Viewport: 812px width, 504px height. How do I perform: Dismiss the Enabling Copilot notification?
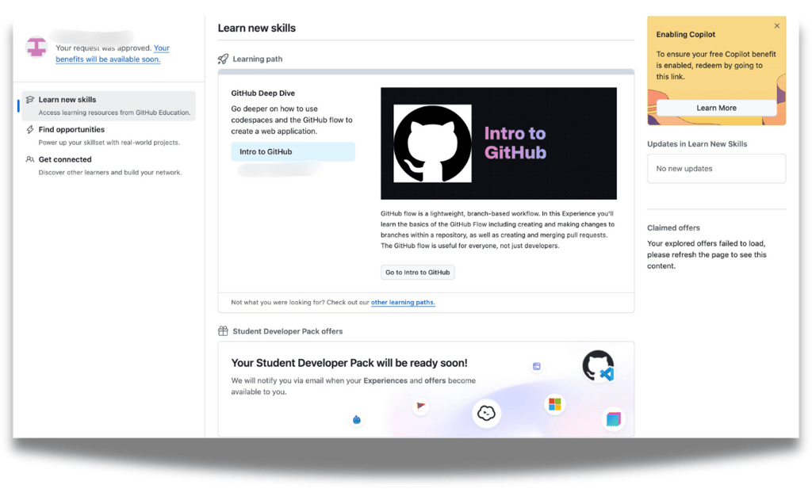coord(776,25)
